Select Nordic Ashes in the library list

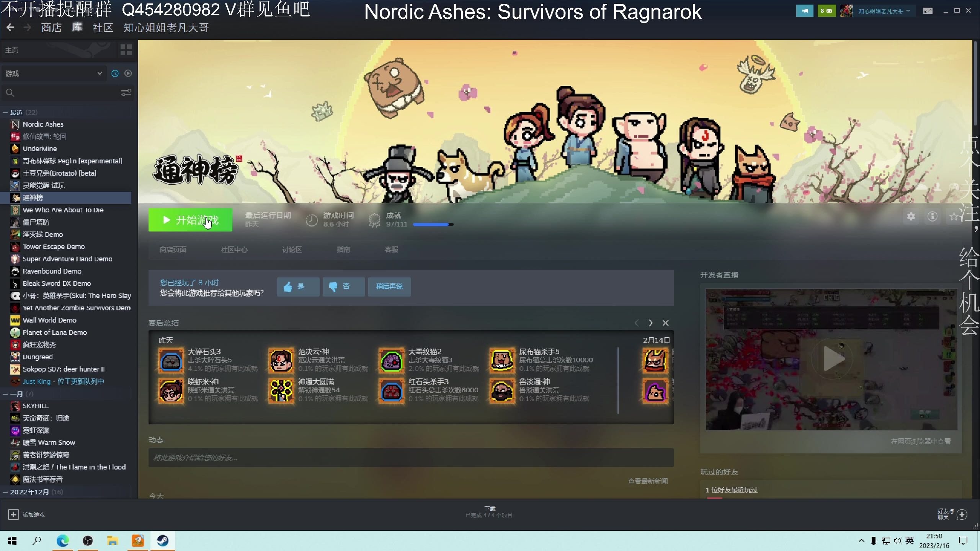tap(66, 124)
